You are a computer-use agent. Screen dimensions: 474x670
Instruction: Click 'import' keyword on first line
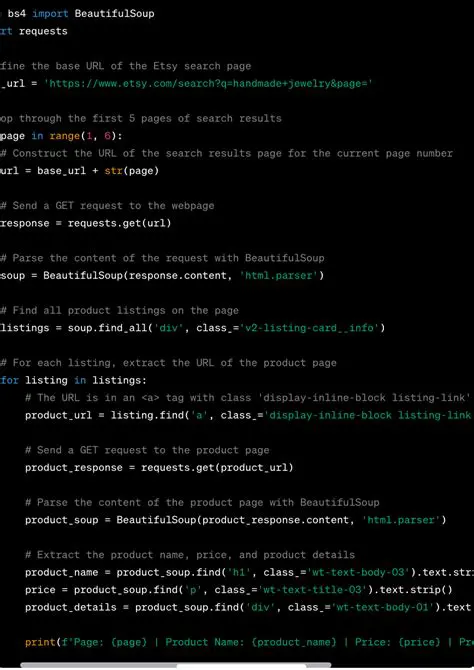(50, 14)
